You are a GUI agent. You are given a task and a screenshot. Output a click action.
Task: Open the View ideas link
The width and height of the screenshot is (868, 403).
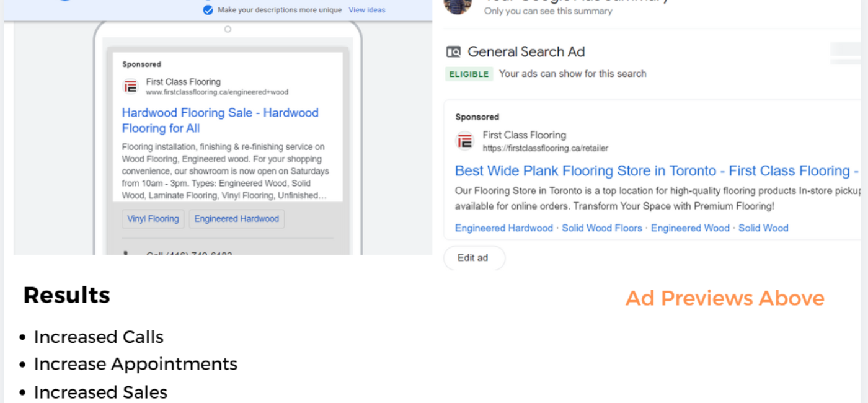tap(366, 10)
